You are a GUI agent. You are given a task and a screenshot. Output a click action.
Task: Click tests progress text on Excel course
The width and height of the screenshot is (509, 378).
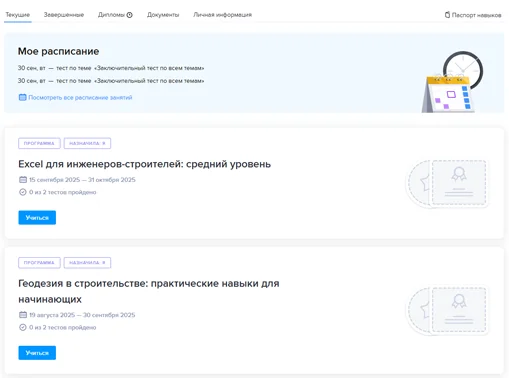tap(63, 192)
